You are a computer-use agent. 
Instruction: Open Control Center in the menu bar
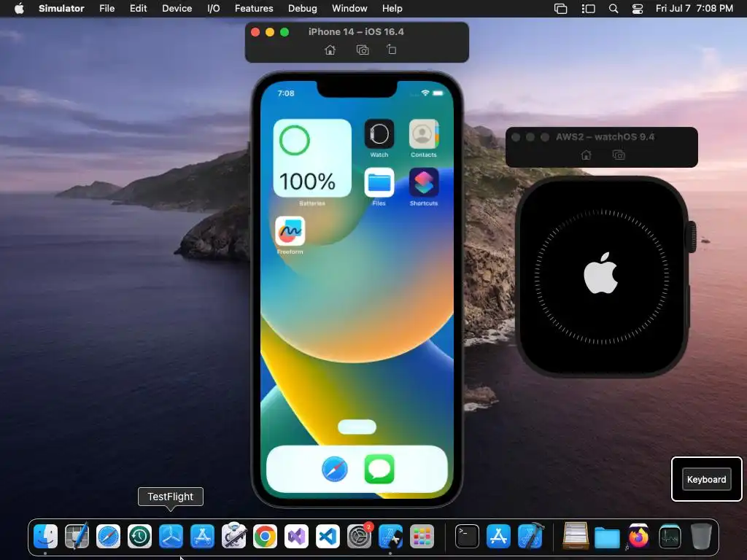[638, 9]
